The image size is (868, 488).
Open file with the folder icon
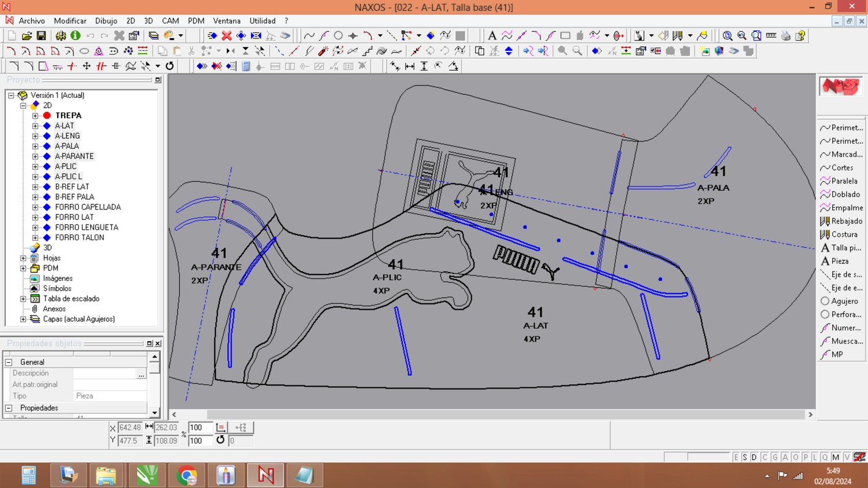pos(27,36)
